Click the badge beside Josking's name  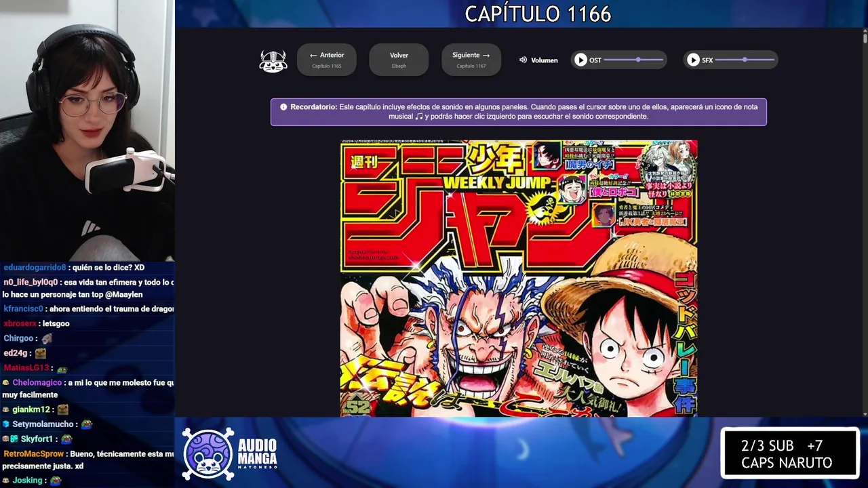[6, 481]
